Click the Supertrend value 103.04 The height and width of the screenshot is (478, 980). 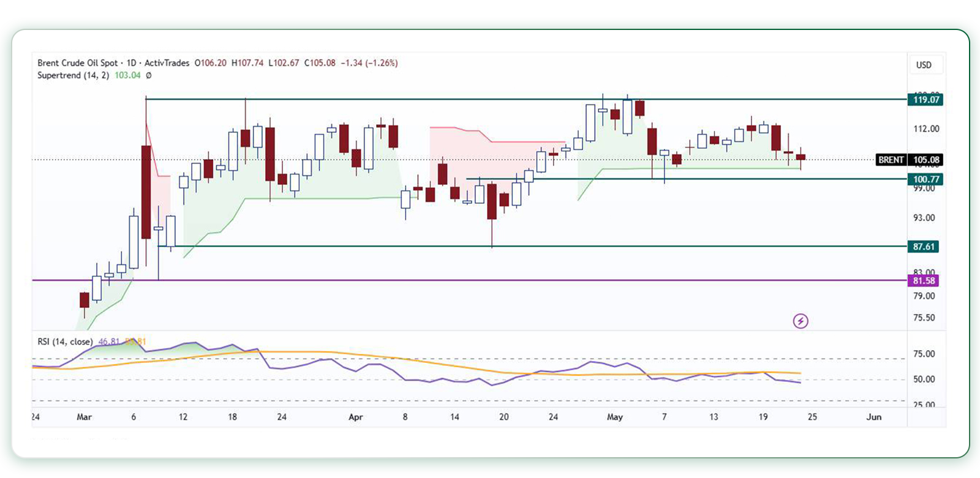pyautogui.click(x=127, y=75)
